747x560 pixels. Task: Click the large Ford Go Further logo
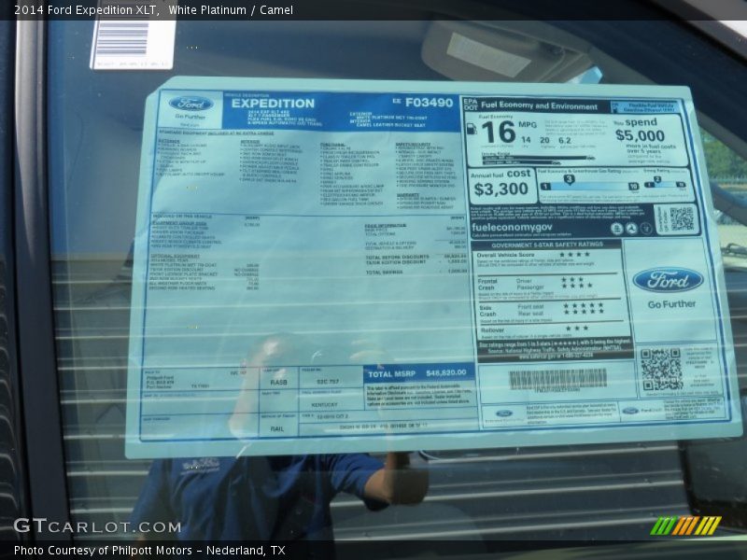[668, 280]
